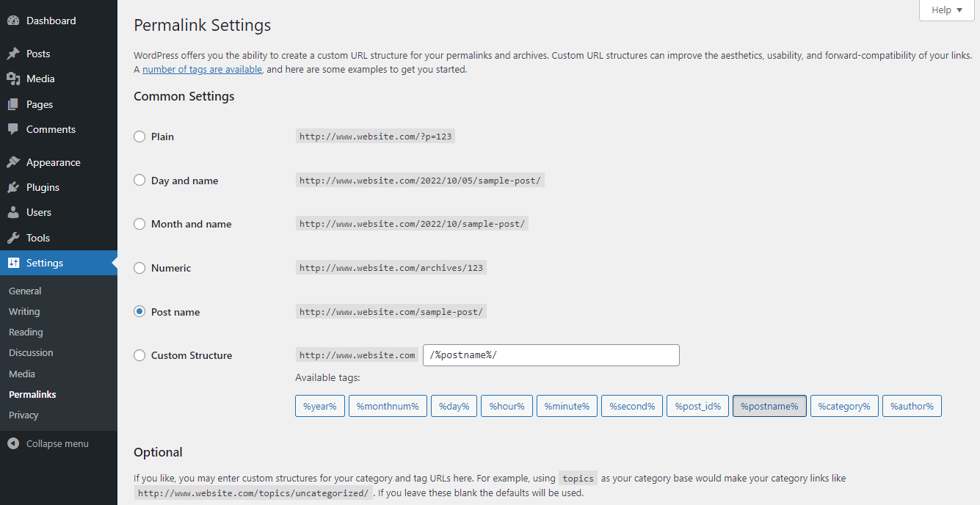Open the Tools wrench icon
The image size is (980, 505).
[13, 238]
